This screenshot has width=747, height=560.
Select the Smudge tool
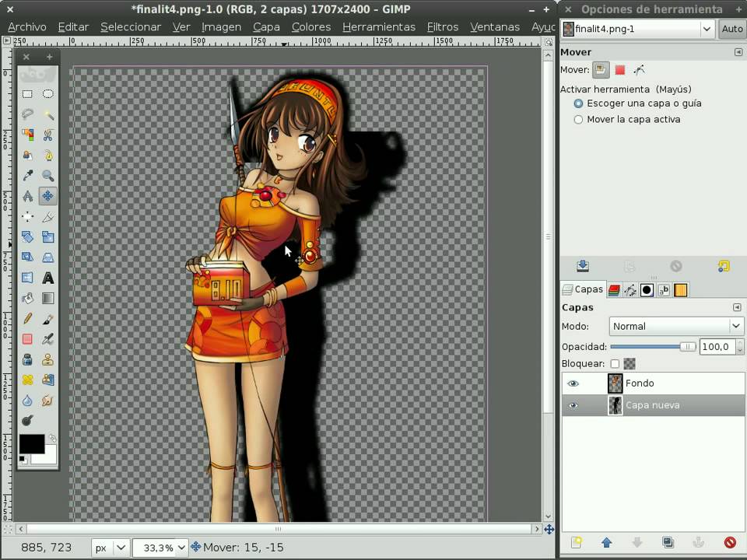(x=47, y=400)
